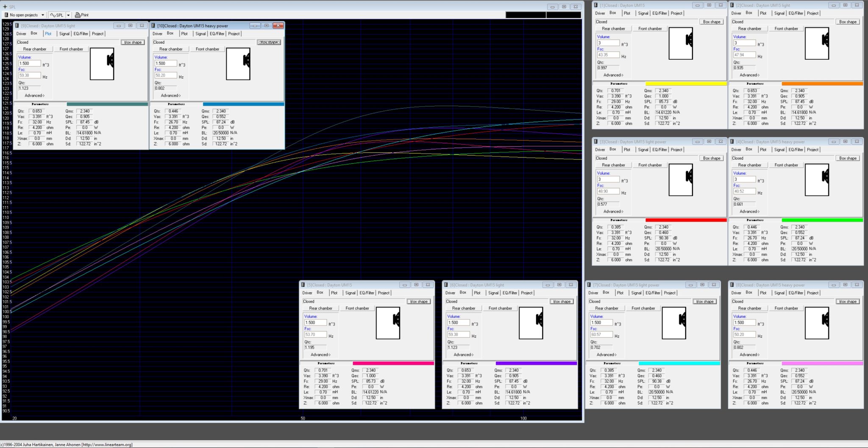
Task: Click yellow plot color bar in window [1]
Action: (686, 84)
